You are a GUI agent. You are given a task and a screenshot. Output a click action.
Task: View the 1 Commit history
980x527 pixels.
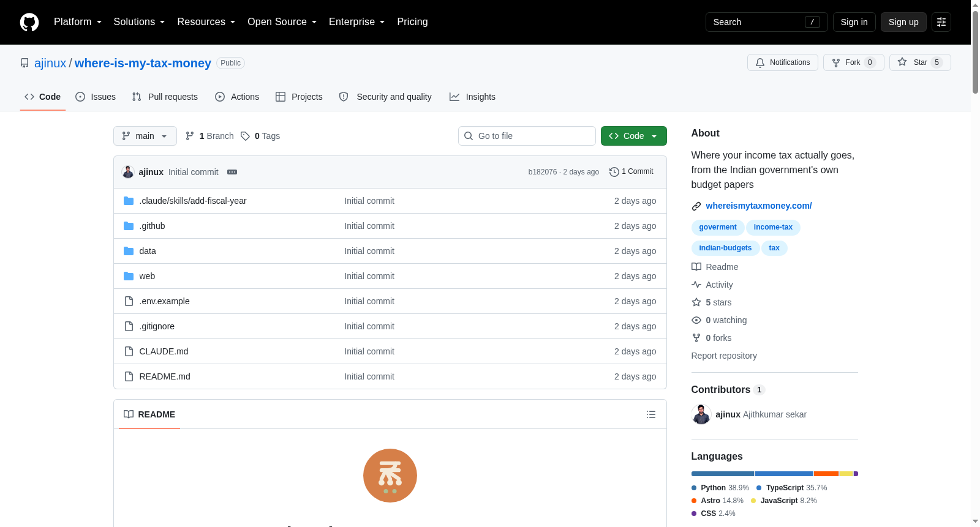(631, 172)
